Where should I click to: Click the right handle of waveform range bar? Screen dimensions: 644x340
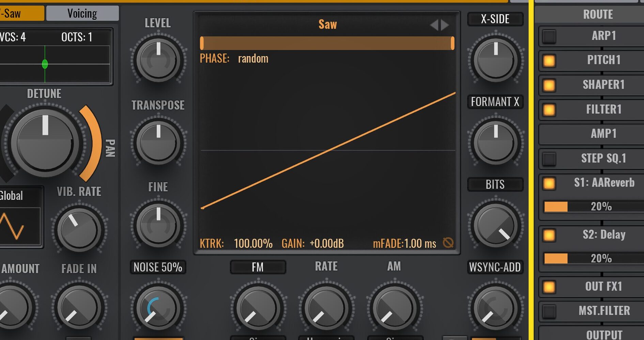pyautogui.click(x=453, y=43)
